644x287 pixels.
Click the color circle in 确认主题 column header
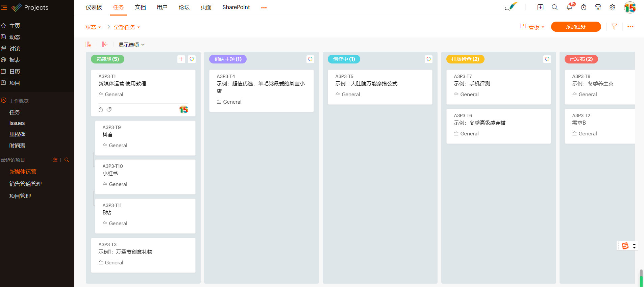310,59
